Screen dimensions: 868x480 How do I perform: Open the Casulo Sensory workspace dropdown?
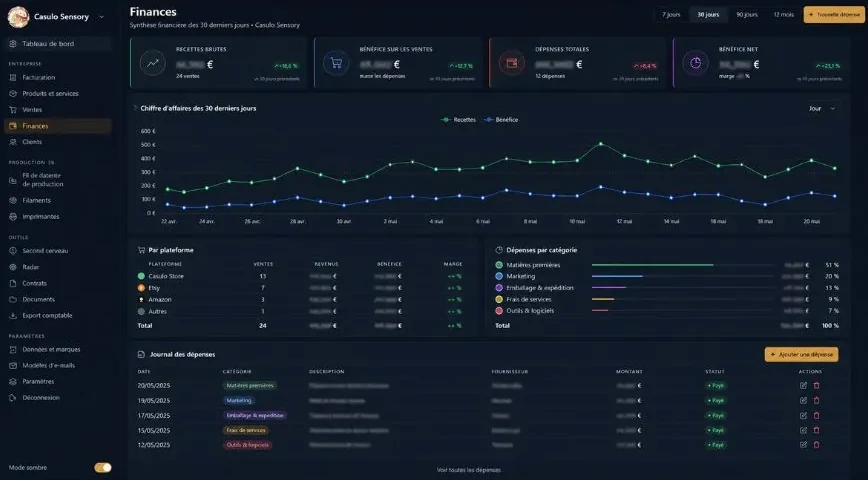click(x=101, y=17)
